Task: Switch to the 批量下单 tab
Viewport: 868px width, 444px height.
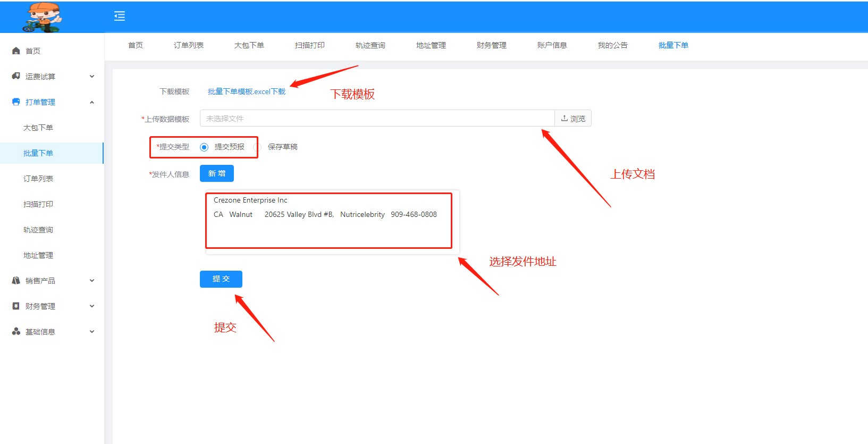Action: [x=673, y=45]
